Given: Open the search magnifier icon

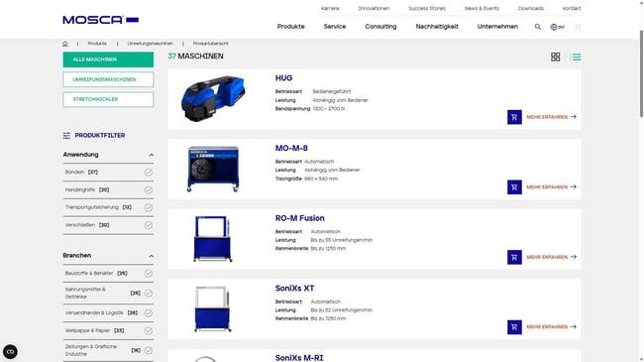Looking at the screenshot, I should coord(537,27).
